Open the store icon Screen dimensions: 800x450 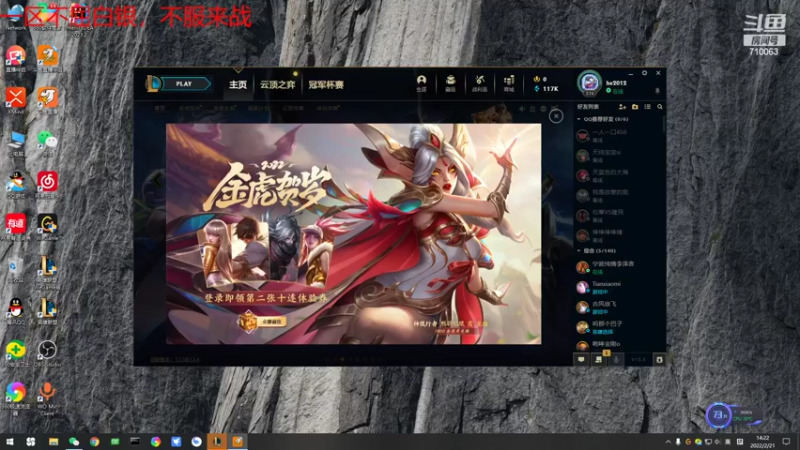point(509,83)
